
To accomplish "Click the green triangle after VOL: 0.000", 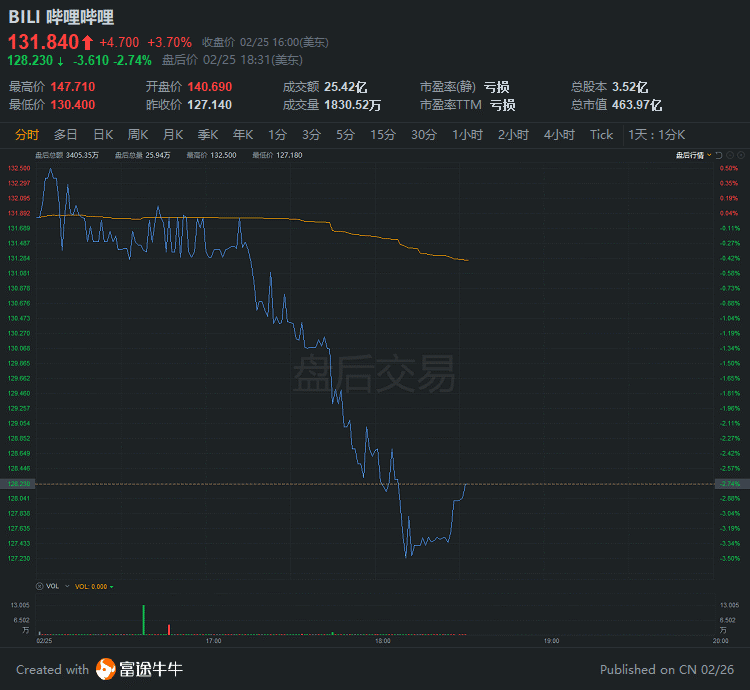I will (111, 587).
